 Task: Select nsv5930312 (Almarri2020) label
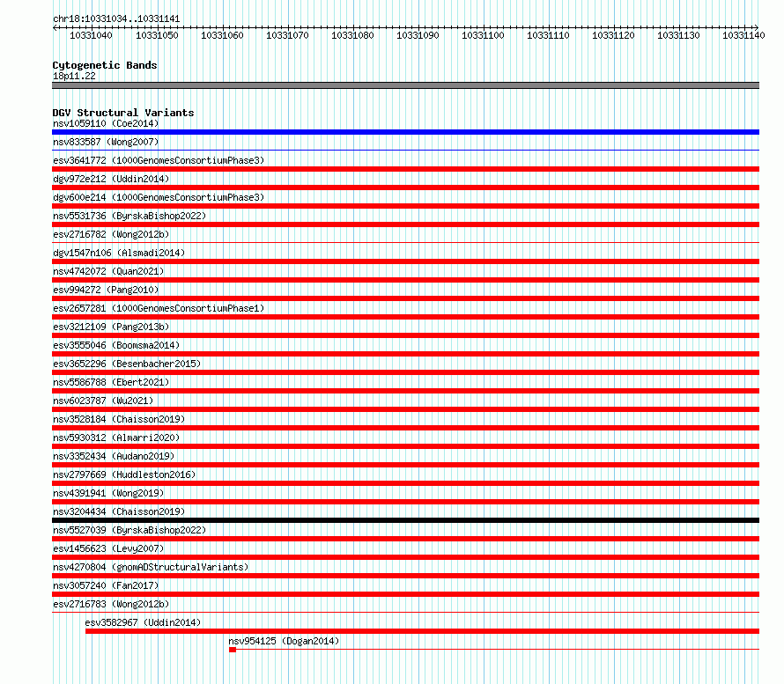[x=116, y=438]
